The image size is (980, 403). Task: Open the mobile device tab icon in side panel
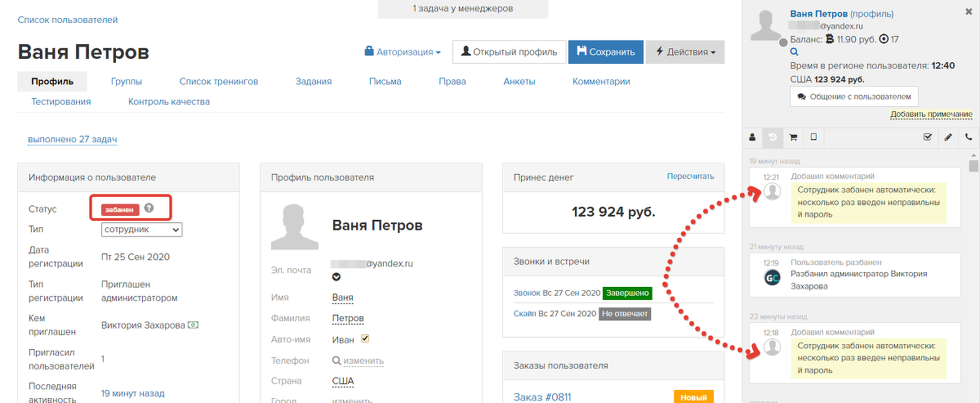coord(813,137)
